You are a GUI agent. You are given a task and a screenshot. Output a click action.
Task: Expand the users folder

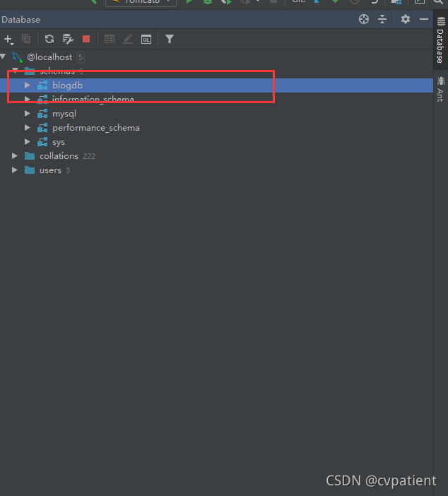(15, 170)
